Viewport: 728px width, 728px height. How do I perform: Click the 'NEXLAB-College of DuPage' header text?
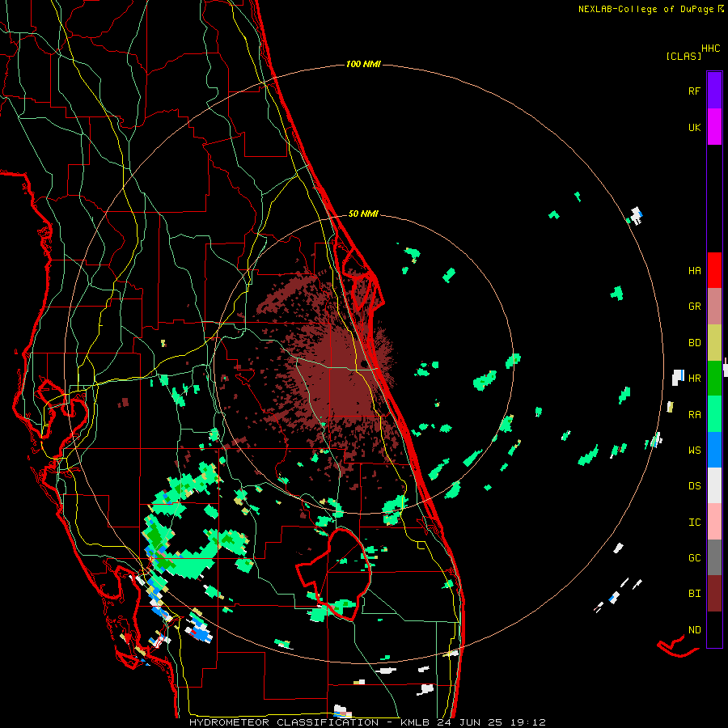(x=645, y=9)
